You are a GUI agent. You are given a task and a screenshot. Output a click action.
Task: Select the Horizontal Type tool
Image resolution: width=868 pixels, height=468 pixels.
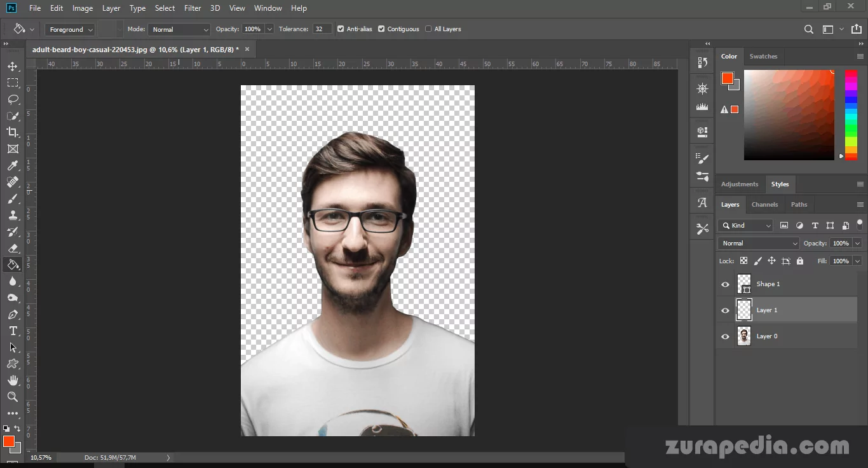point(13,331)
